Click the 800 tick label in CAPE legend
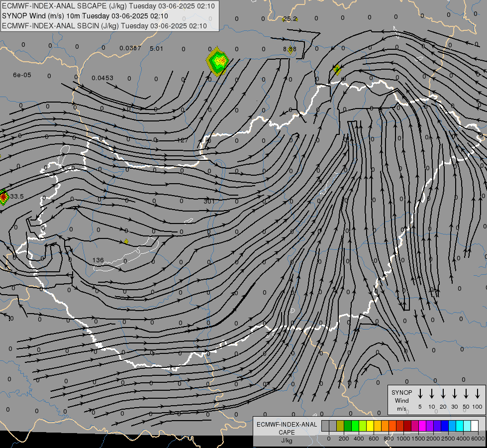The height and width of the screenshot is (448, 487). point(389,439)
